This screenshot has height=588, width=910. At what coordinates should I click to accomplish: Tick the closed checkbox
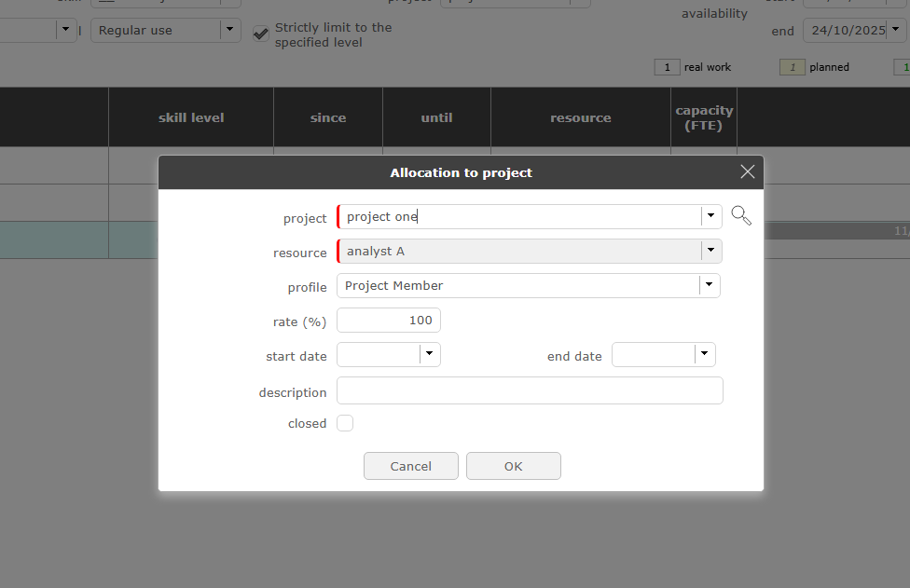345,423
